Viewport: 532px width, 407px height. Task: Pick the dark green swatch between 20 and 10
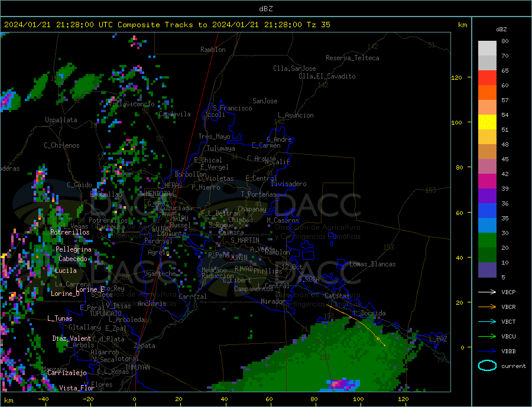pos(487,255)
